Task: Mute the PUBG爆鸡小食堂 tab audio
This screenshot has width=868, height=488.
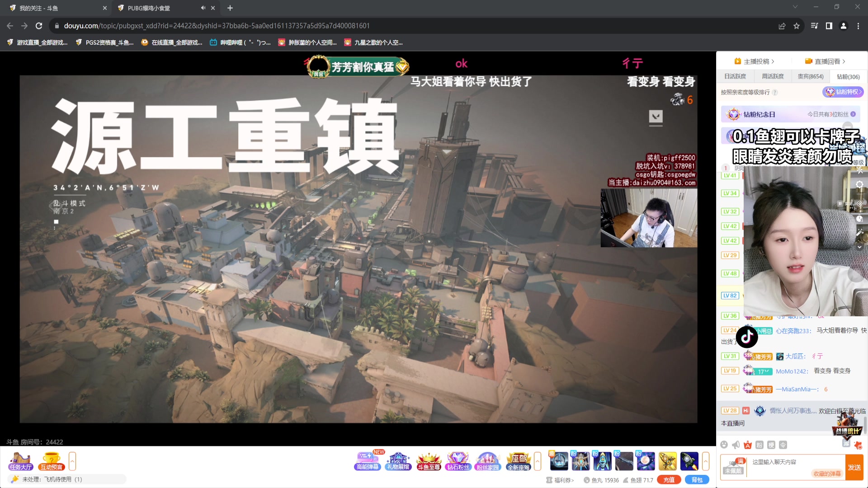Action: (x=203, y=8)
